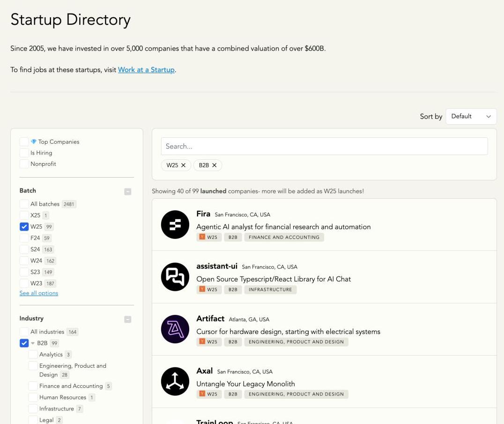
Task: Check the S23 batch filter
Action: click(x=24, y=272)
